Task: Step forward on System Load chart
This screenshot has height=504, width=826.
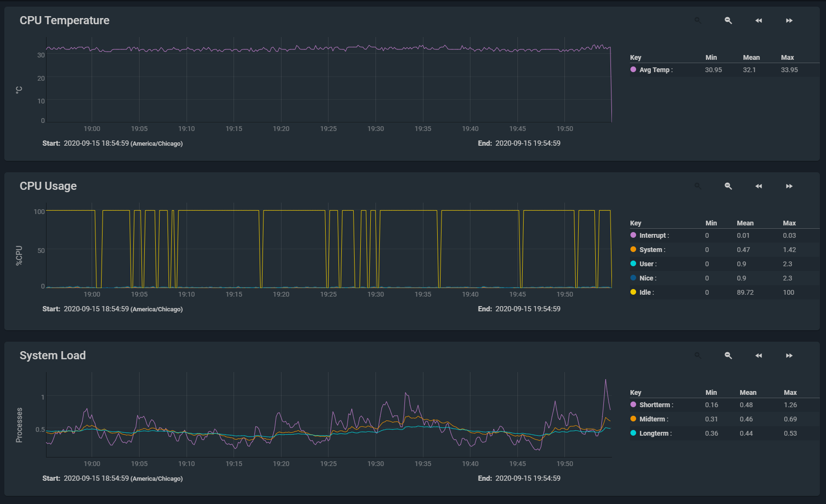Action: (789, 355)
